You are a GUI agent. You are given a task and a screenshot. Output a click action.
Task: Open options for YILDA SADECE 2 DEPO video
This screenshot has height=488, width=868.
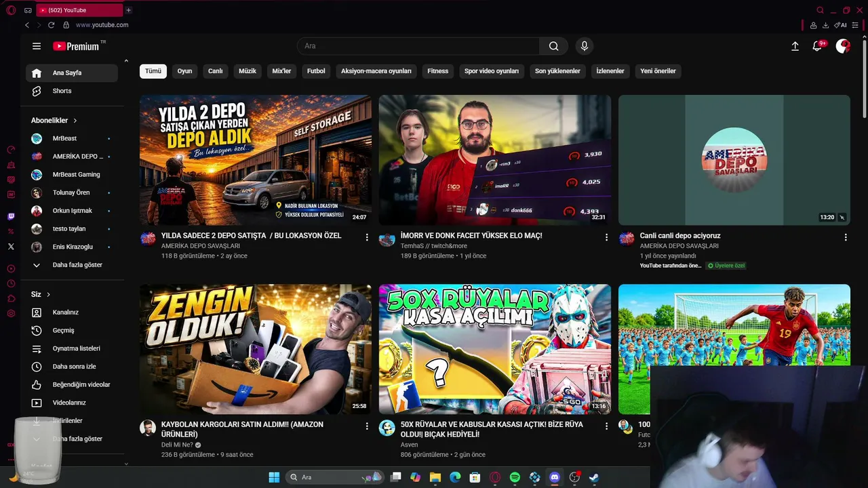[367, 237]
